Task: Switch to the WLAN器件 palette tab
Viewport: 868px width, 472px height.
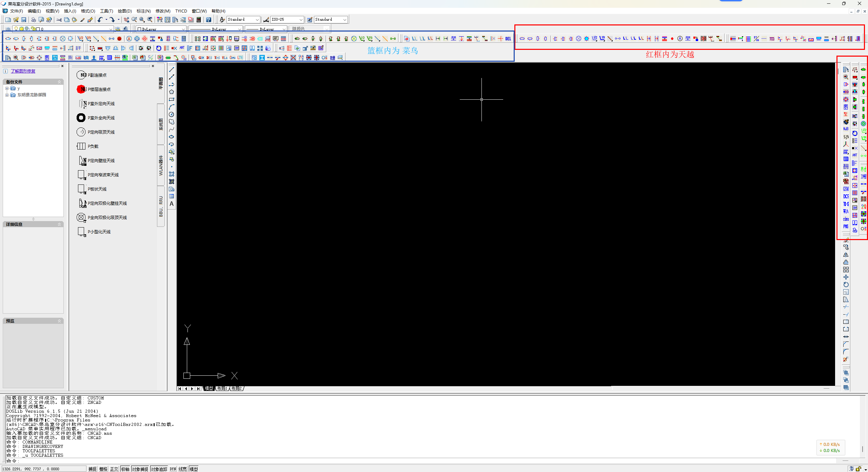Action: [161, 165]
